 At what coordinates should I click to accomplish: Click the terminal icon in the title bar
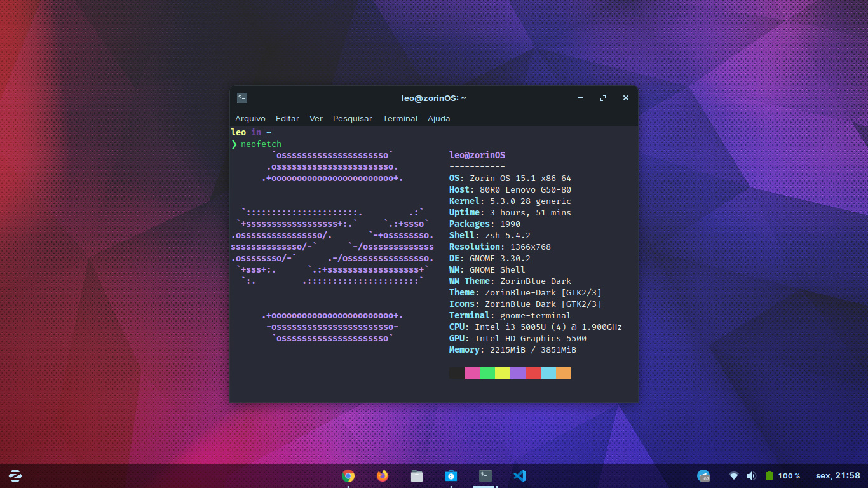coord(242,98)
